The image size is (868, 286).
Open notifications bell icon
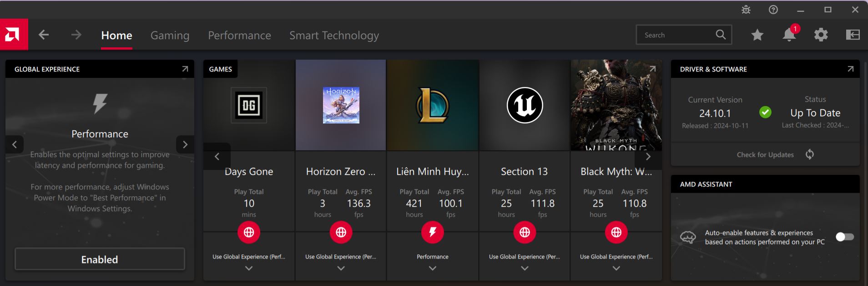pos(789,35)
